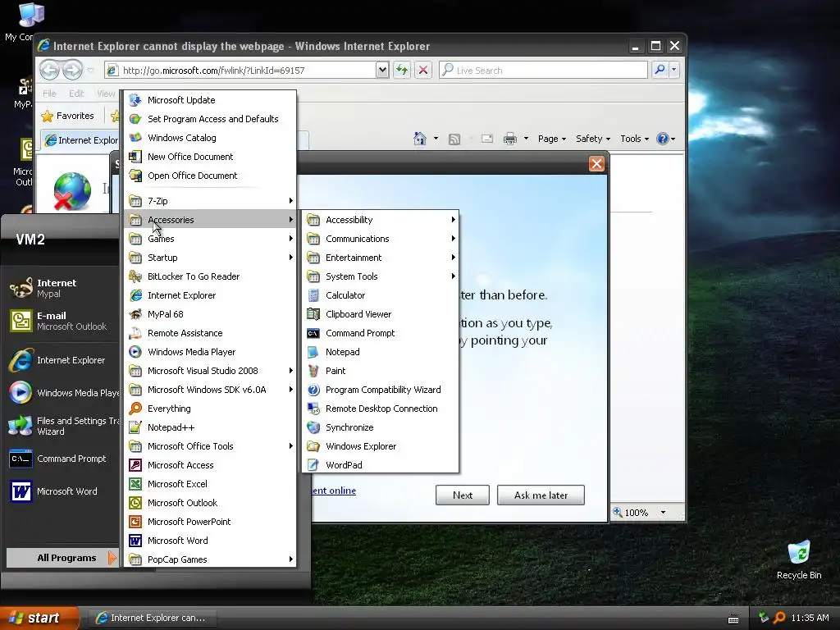Open Microsoft Outlook in All Programs list
Screen dimensions: 840x630
210,503
